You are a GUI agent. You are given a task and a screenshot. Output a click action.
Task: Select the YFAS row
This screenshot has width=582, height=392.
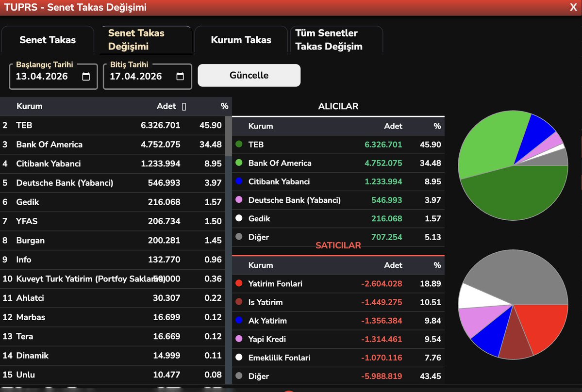click(113, 221)
